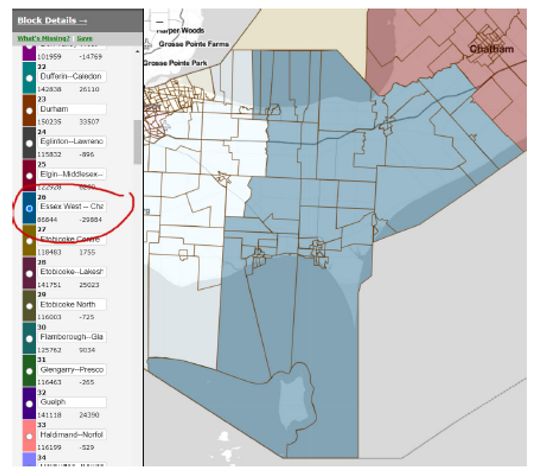547x475 pixels.
Task: Select the Guelph district radio button
Action: (x=29, y=404)
